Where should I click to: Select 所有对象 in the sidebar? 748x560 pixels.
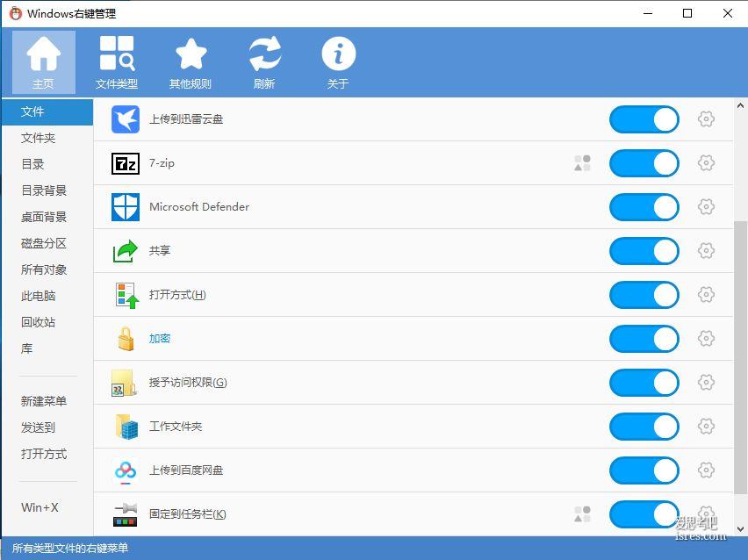tap(47, 270)
